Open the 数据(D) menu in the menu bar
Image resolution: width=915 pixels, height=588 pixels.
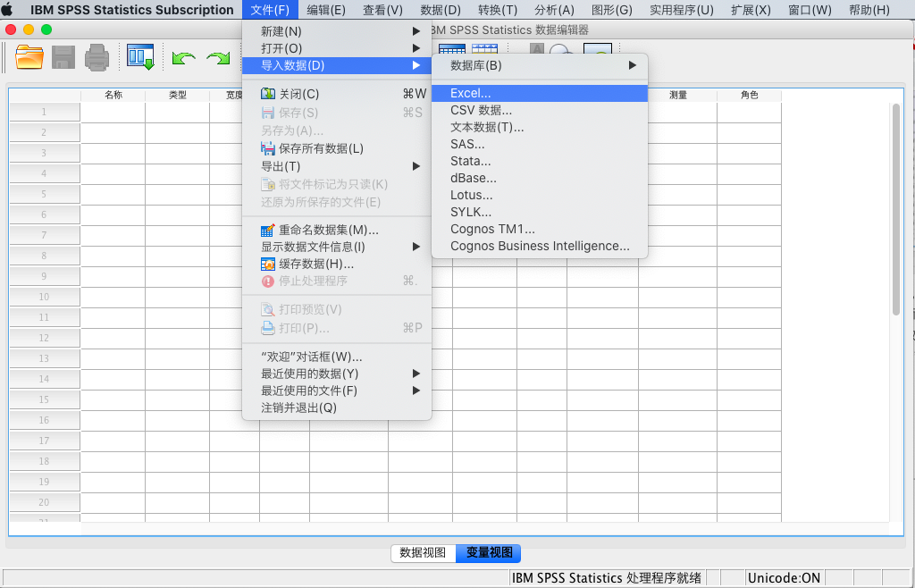(x=440, y=9)
